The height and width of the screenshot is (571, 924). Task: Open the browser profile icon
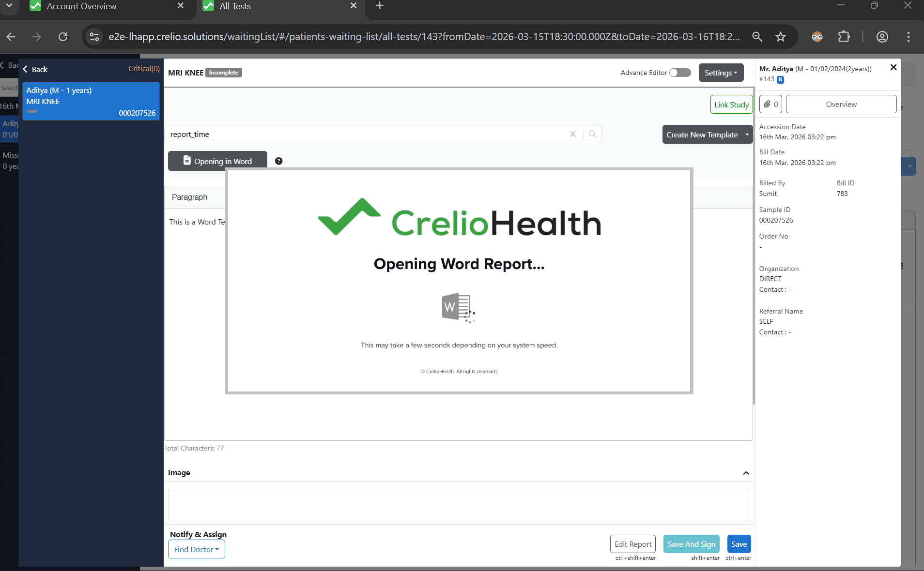882,37
